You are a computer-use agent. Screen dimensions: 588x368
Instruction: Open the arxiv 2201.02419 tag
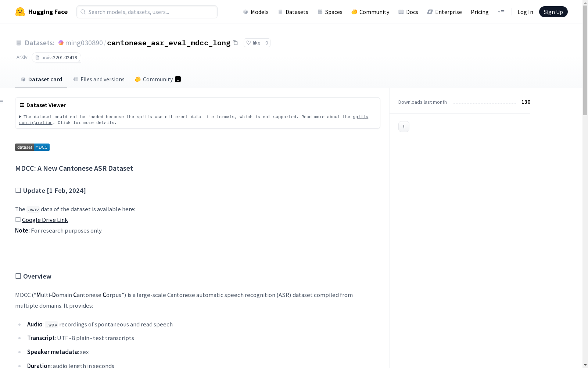pyautogui.click(x=56, y=57)
